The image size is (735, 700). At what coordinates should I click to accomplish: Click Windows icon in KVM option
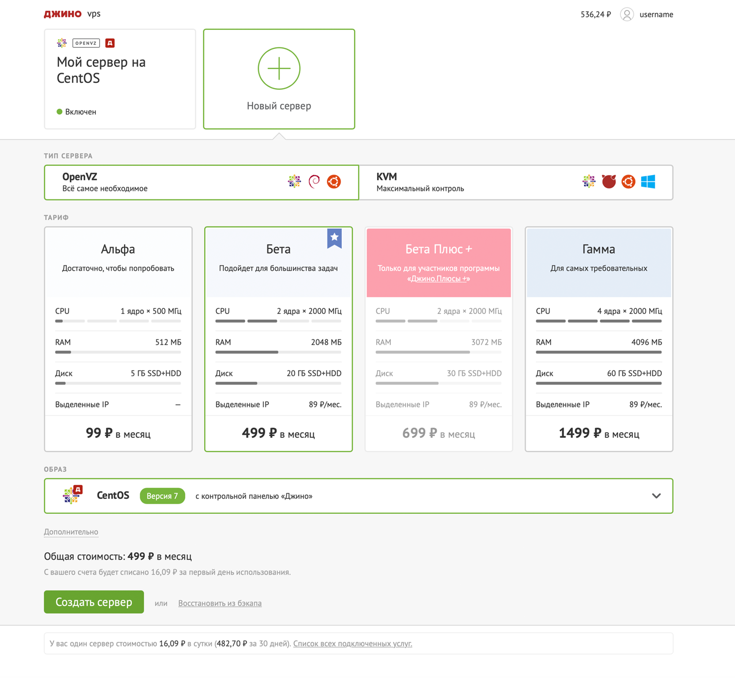[648, 181]
